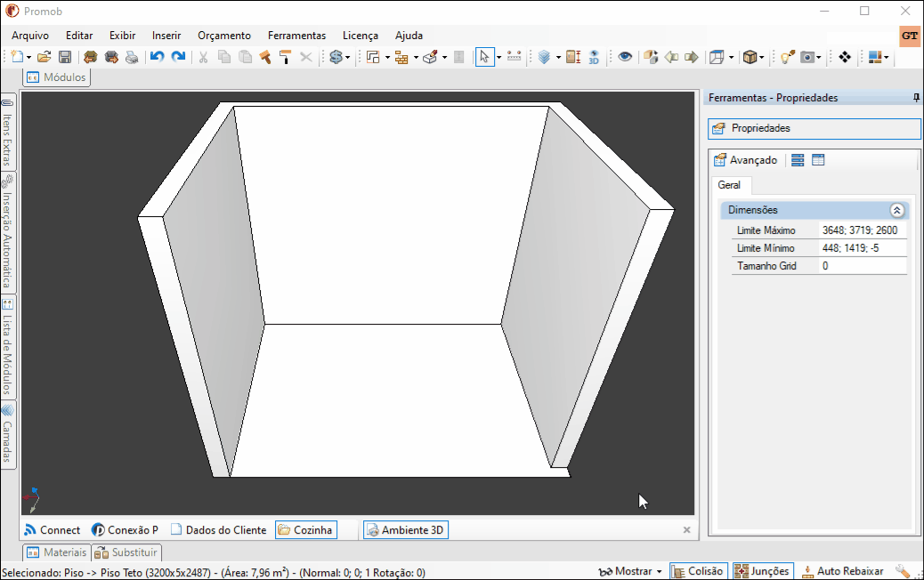Undo the last action
924x580 pixels.
click(x=157, y=57)
